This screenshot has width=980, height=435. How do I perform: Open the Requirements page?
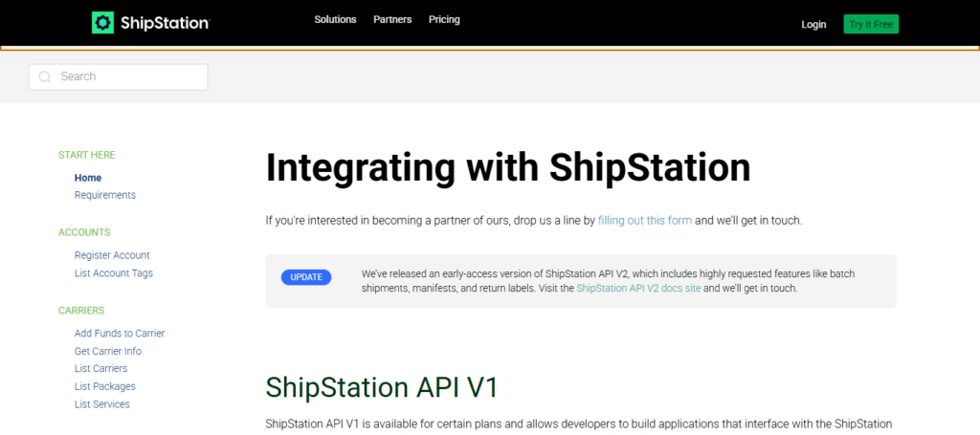[x=105, y=195]
